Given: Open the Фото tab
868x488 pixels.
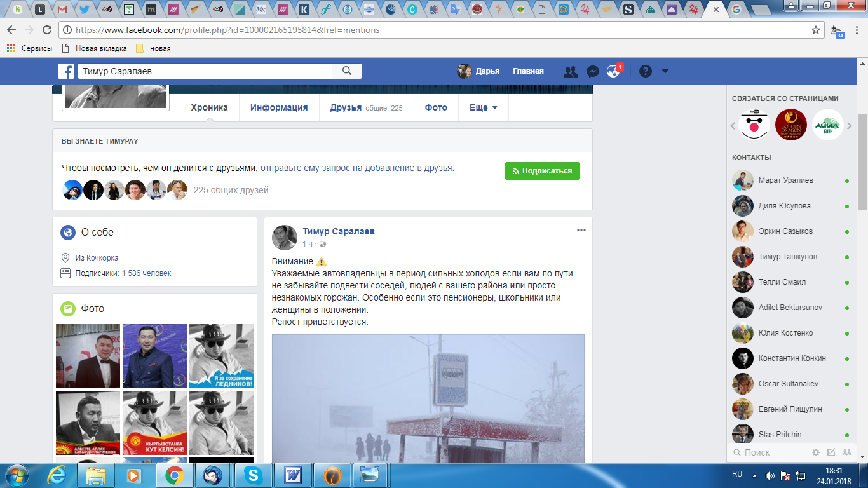Looking at the screenshot, I should point(436,107).
